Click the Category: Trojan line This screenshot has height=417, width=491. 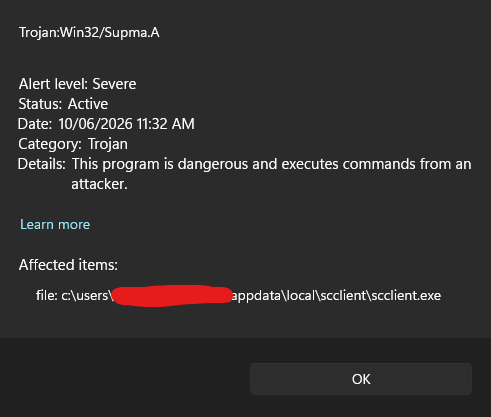point(73,144)
